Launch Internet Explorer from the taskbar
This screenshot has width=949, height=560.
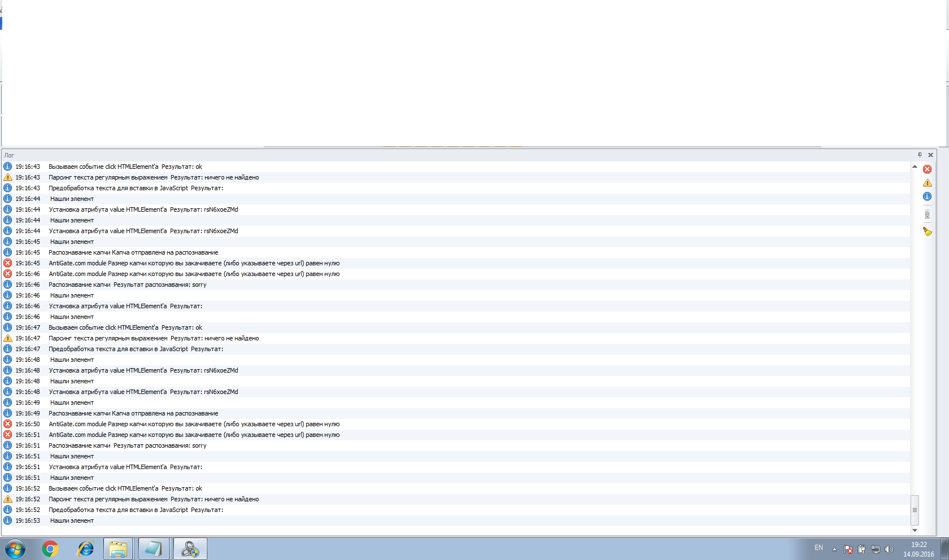pos(85,549)
